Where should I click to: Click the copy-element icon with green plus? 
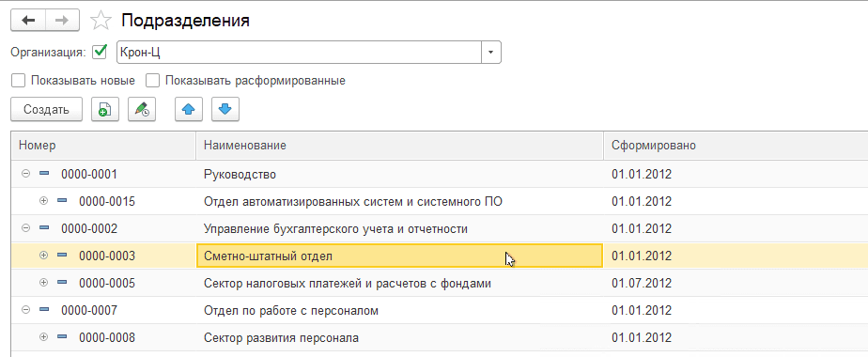[104, 109]
